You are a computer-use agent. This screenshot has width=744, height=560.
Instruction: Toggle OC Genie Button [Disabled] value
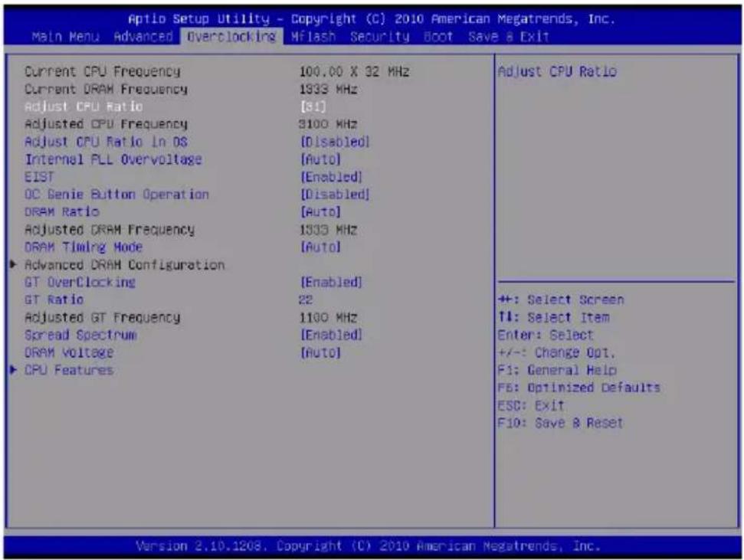335,194
